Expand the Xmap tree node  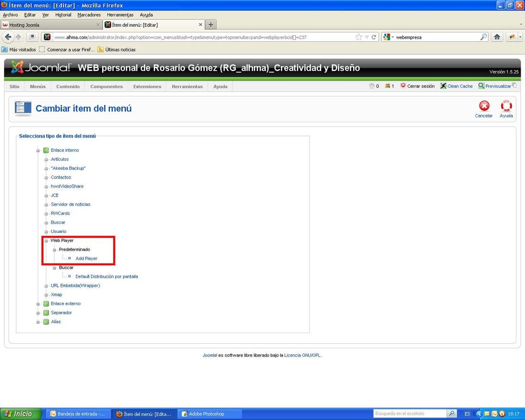coord(46,295)
